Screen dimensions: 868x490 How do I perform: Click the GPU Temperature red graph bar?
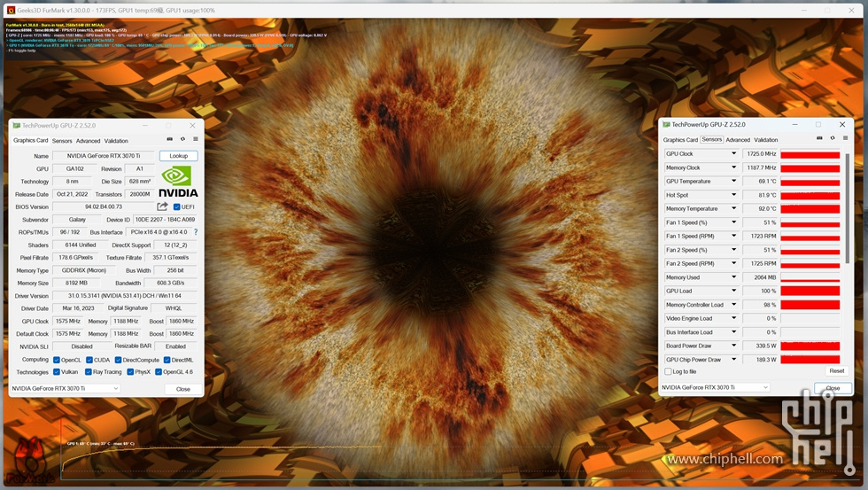[x=810, y=181]
